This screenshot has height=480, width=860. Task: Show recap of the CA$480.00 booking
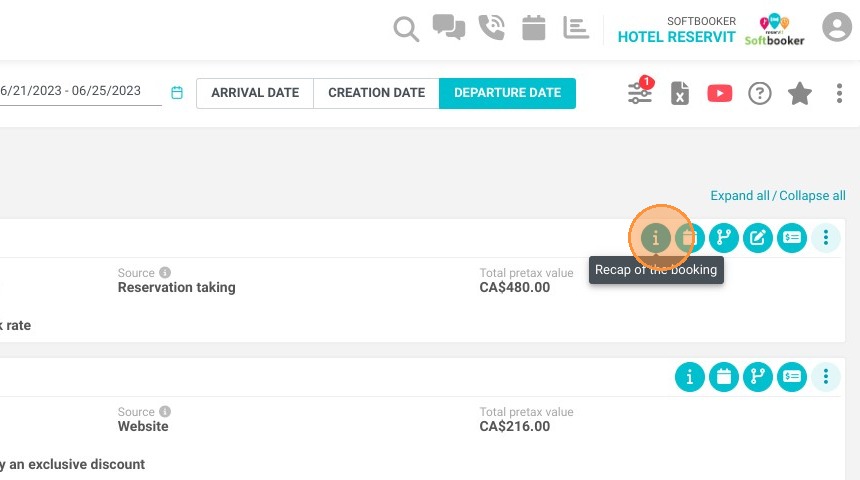coord(655,238)
